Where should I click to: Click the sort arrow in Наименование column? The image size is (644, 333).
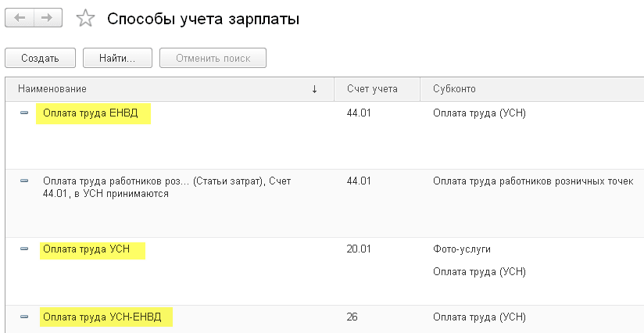coord(314,89)
